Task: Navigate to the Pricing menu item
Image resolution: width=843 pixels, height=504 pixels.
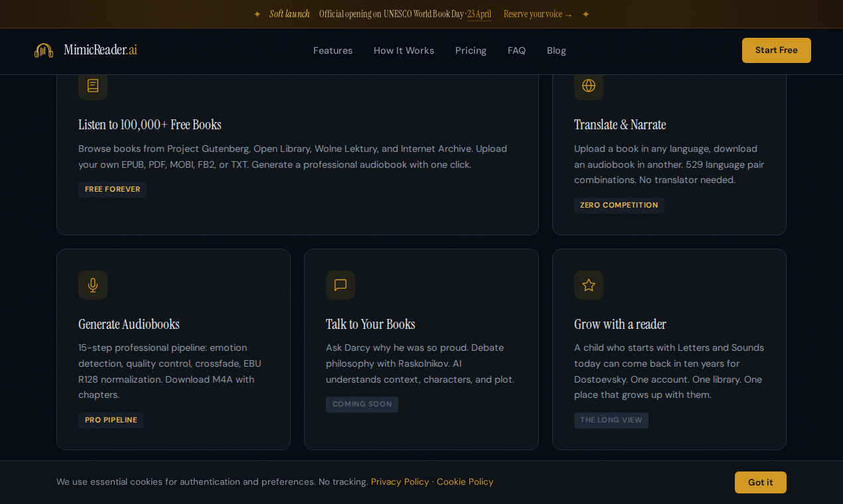Action: (x=471, y=50)
